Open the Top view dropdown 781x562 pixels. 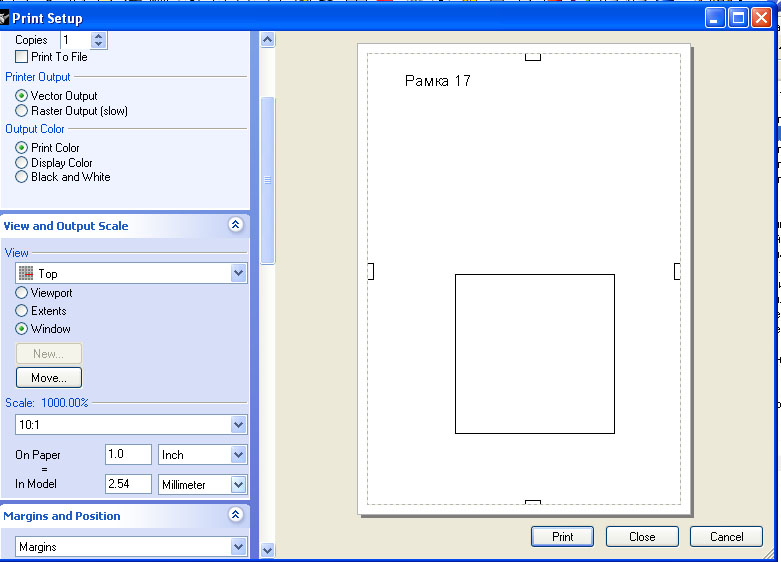click(239, 273)
